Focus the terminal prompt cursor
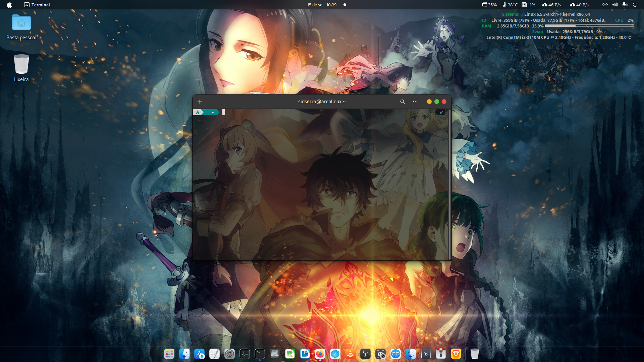644x362 pixels. (x=224, y=112)
